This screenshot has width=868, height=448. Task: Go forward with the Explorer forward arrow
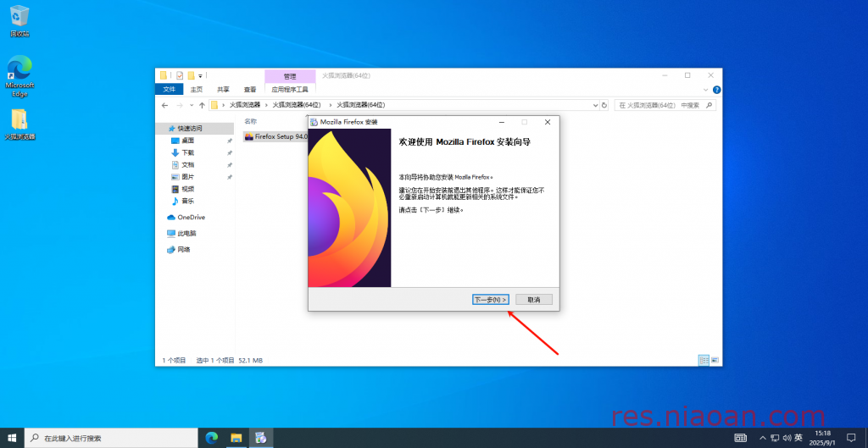click(180, 105)
